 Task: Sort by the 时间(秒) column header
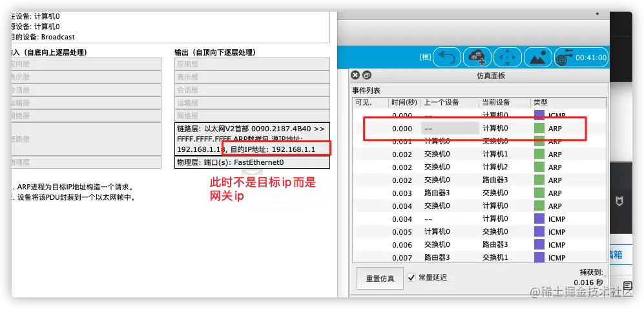click(404, 102)
